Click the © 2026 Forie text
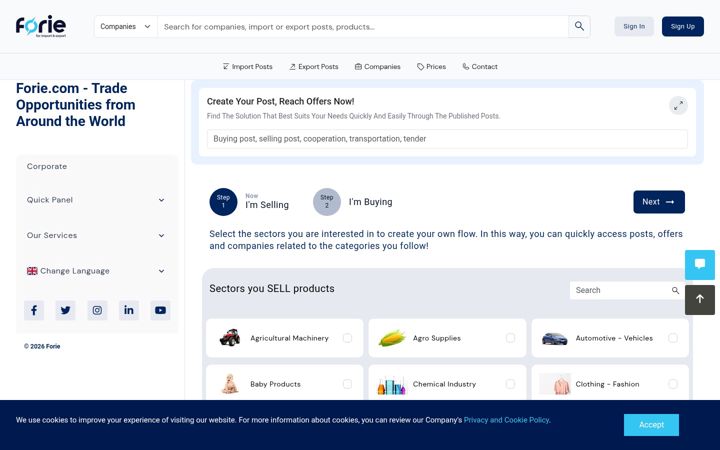The width and height of the screenshot is (720, 450). (x=42, y=346)
